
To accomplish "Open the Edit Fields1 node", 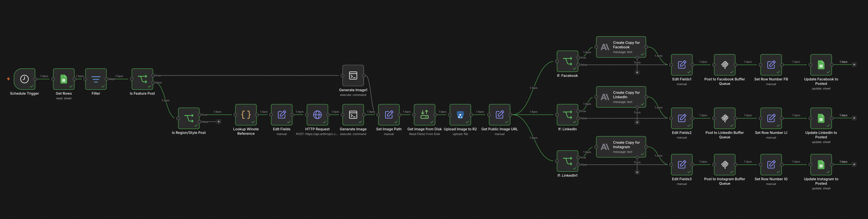I will (x=682, y=65).
